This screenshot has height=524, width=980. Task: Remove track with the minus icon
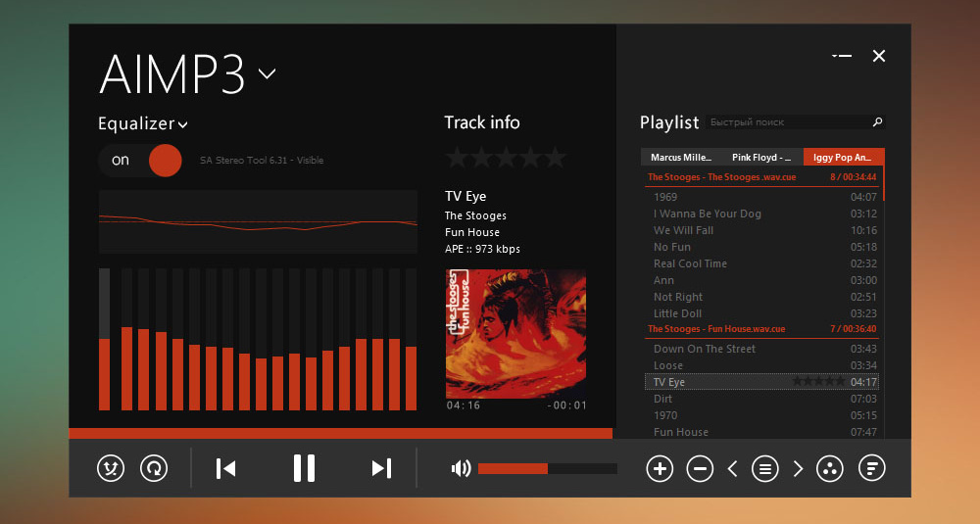pos(700,468)
